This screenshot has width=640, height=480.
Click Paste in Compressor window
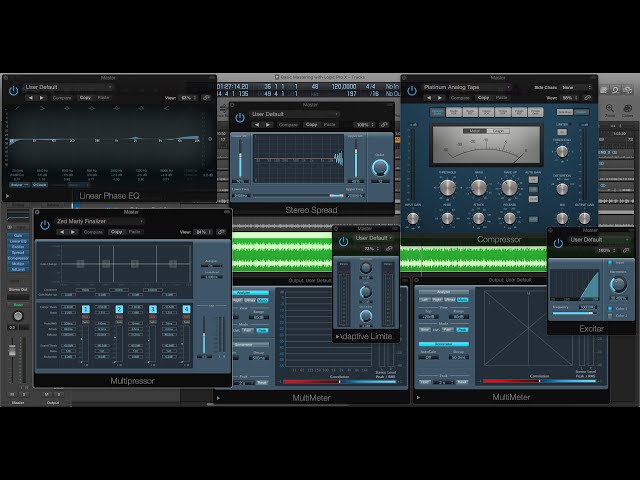(x=502, y=98)
